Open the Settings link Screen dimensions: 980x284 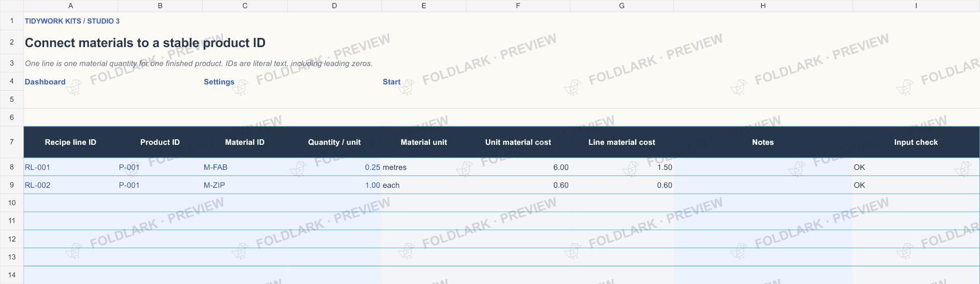click(219, 82)
